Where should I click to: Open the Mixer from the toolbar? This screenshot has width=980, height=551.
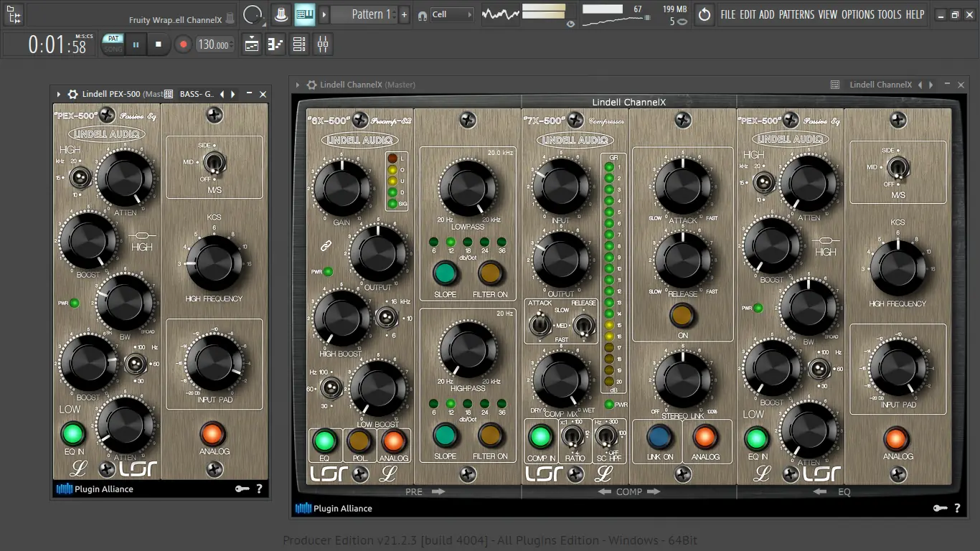click(x=322, y=44)
